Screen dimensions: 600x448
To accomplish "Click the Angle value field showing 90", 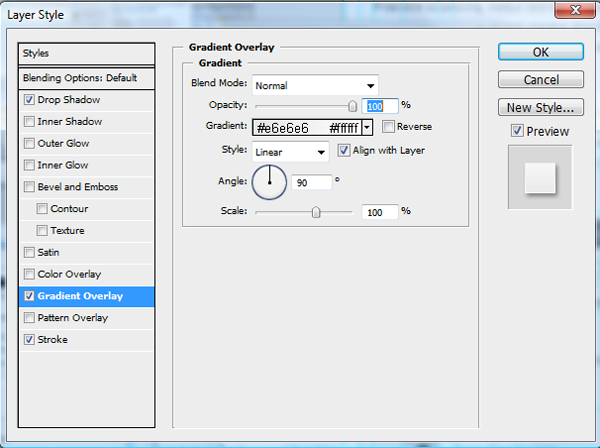I will click(x=311, y=182).
